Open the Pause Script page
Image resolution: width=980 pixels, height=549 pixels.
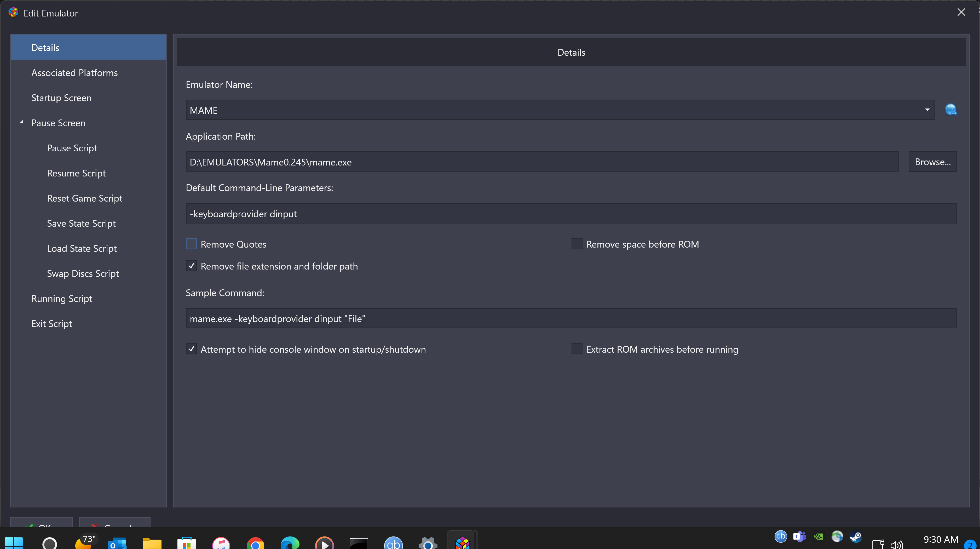pyautogui.click(x=72, y=148)
